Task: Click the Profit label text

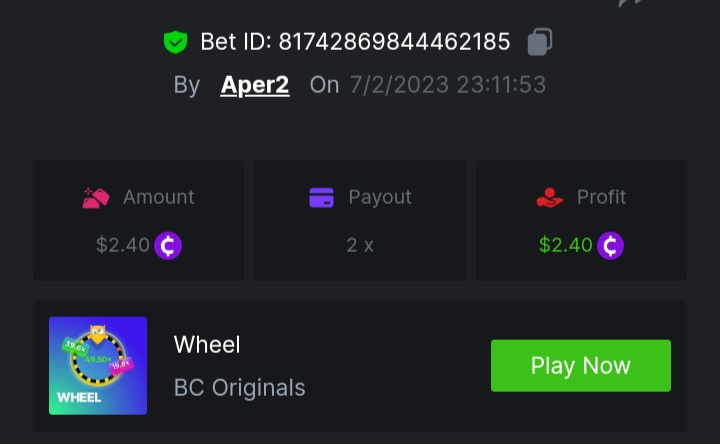Action: [602, 197]
